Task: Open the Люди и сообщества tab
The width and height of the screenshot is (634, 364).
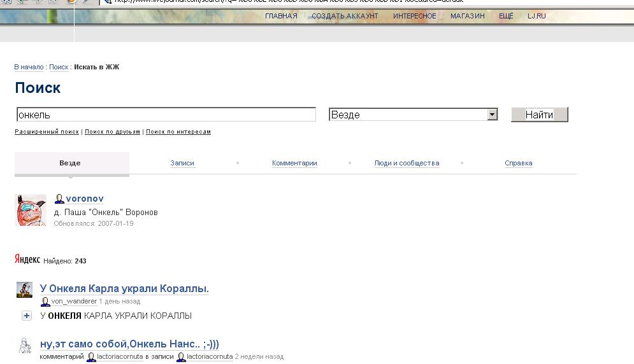Action: point(407,164)
